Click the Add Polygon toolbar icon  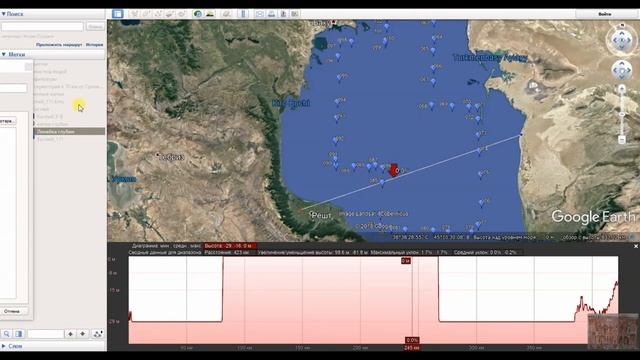(146, 14)
